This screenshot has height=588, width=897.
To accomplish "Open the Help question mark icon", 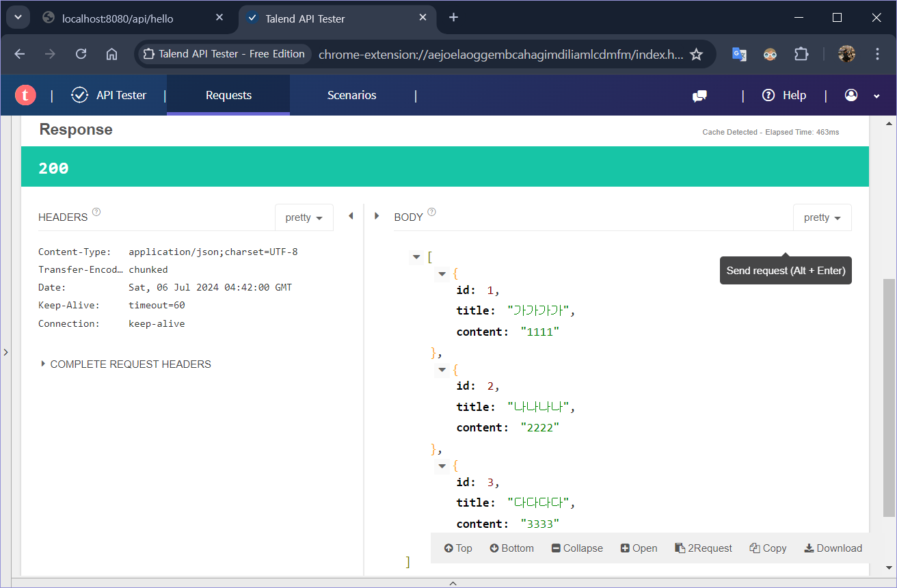I will (768, 95).
